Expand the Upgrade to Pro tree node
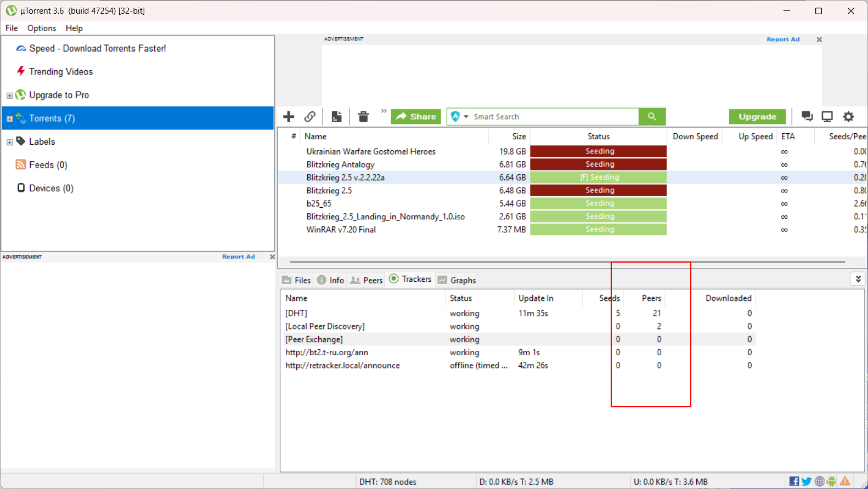This screenshot has height=489, width=868. 9,95
